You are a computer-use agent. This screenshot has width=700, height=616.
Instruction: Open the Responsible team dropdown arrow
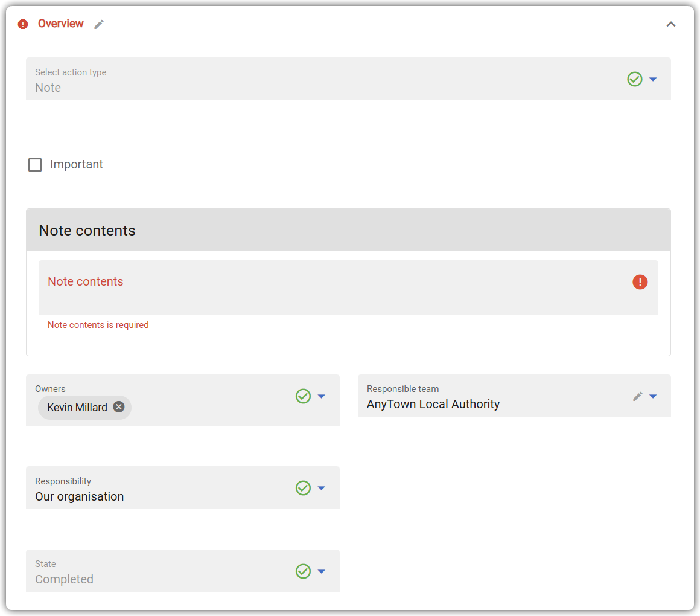point(653,396)
